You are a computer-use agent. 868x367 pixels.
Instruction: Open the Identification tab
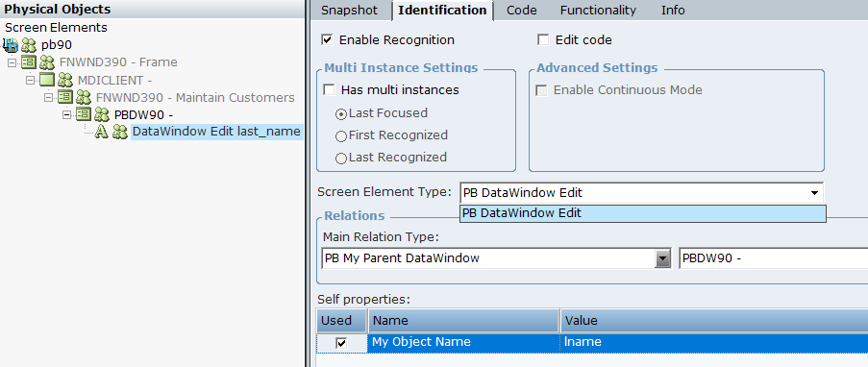click(442, 10)
